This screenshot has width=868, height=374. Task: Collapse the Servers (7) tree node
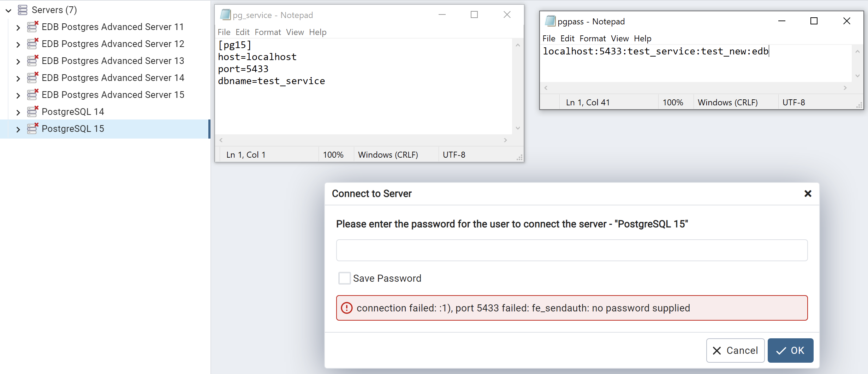[x=8, y=10]
